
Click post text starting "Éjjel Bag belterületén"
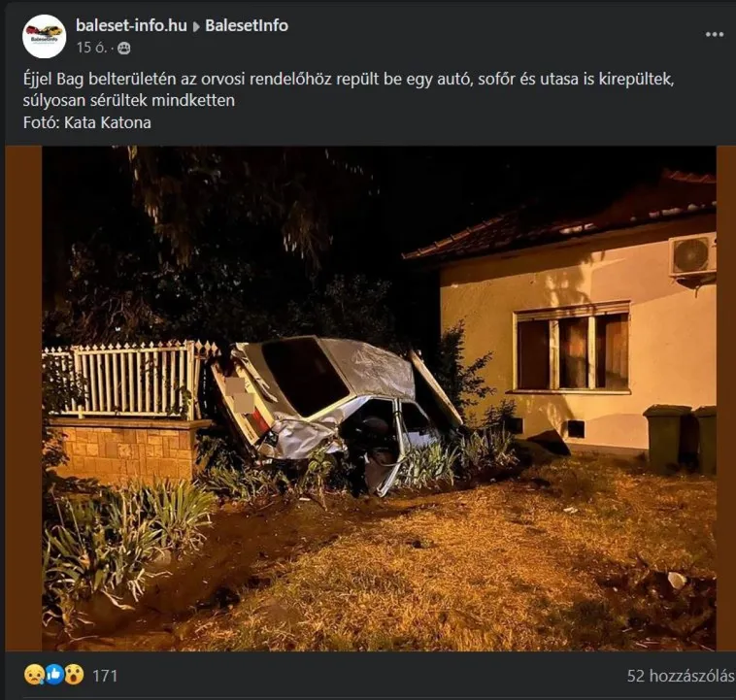pyautogui.click(x=349, y=89)
